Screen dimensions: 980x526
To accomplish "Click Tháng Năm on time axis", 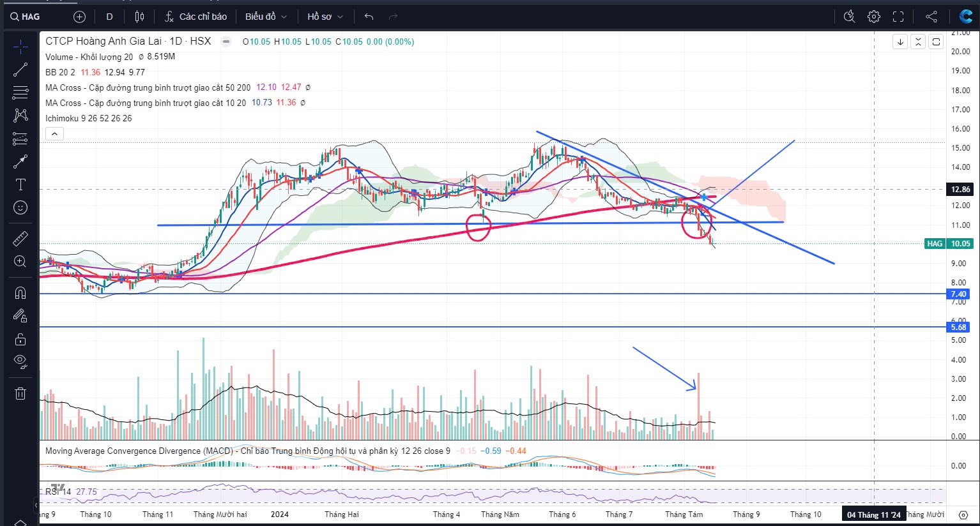I will tap(500, 515).
